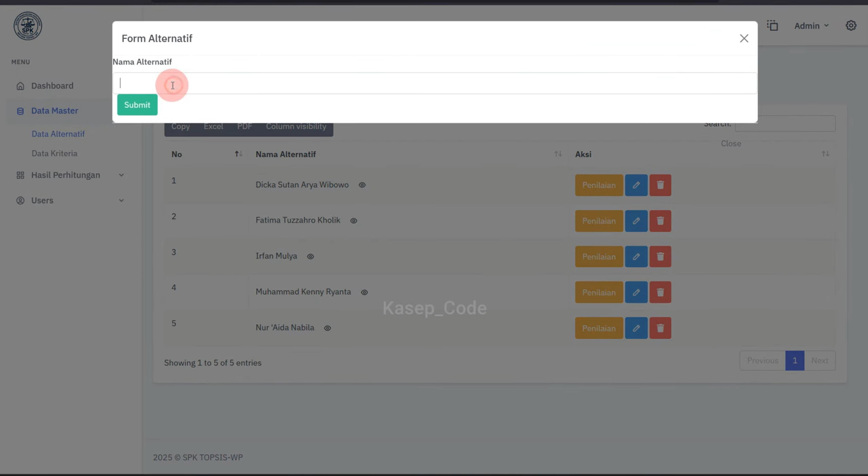
Task: Click the Column visibility button
Action: 296,126
